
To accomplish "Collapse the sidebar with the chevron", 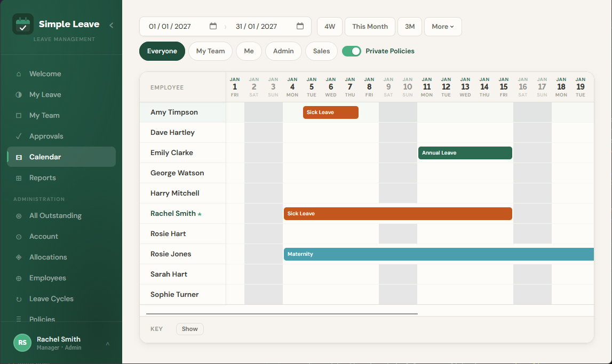I will click(111, 25).
